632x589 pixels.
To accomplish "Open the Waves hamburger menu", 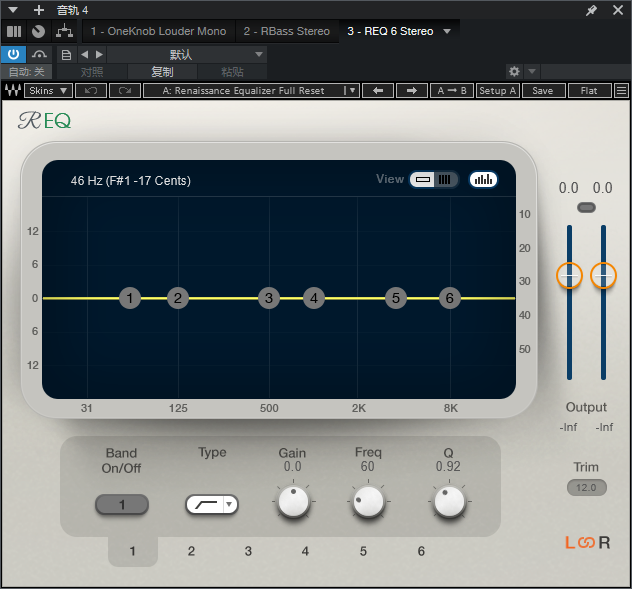I will tap(622, 90).
